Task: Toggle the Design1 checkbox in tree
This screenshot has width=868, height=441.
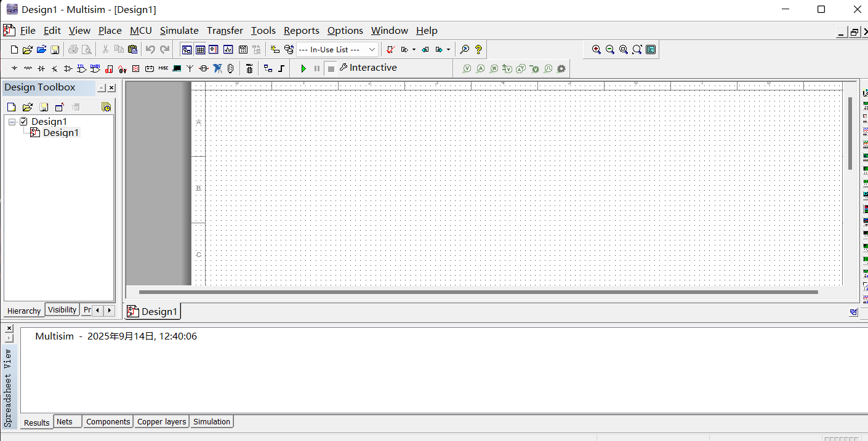Action: [24, 122]
